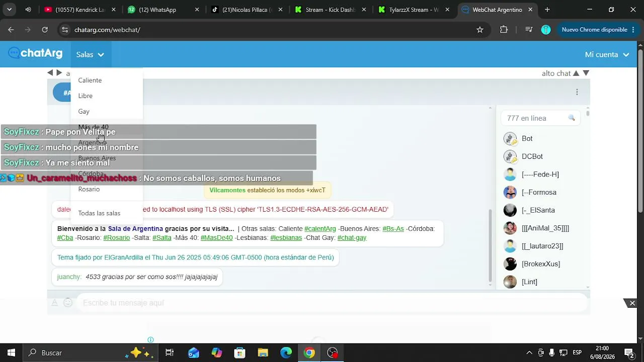Go back to the previous page

click(x=11, y=30)
